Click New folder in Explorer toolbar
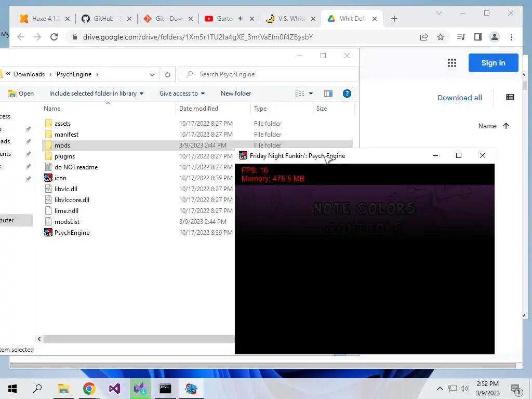 (236, 94)
